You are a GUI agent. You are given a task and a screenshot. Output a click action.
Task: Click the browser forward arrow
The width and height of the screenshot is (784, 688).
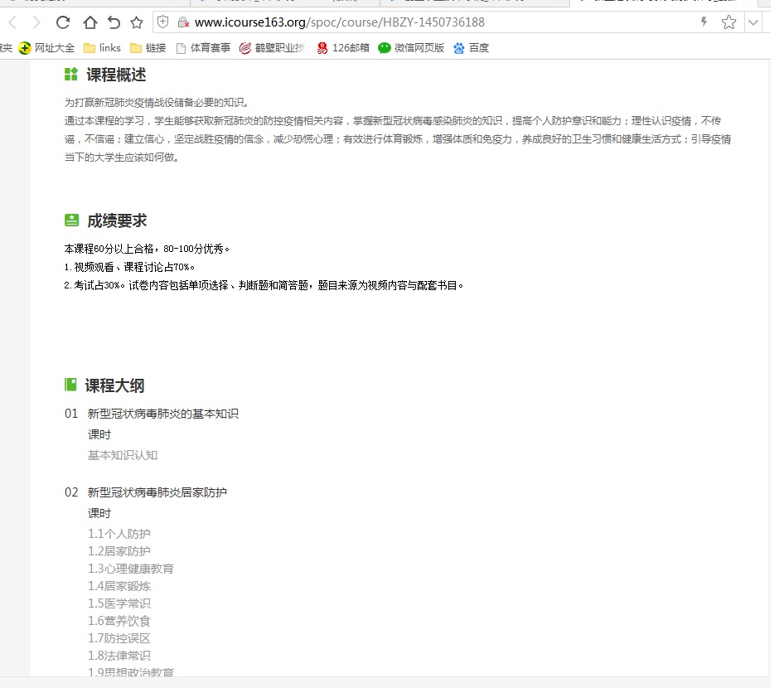[36, 22]
